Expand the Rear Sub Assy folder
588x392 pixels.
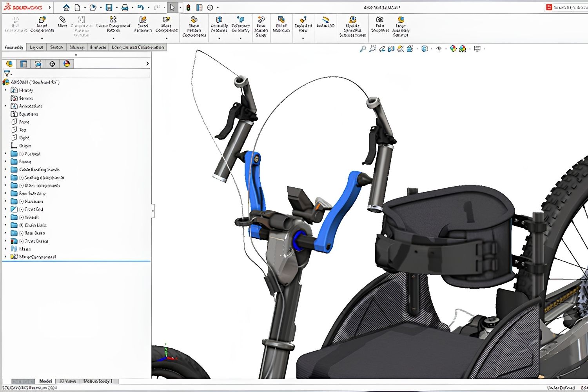click(5, 193)
